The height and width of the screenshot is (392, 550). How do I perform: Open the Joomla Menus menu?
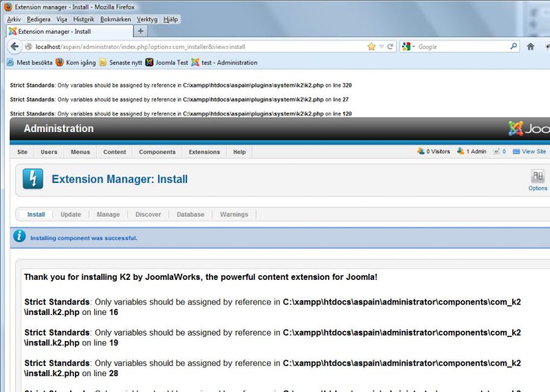pyautogui.click(x=80, y=152)
